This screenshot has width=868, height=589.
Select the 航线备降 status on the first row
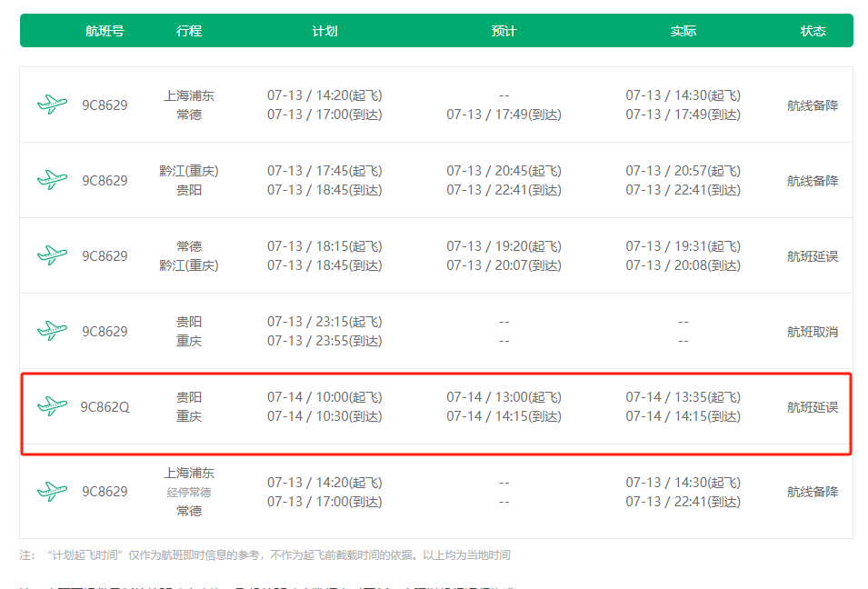coord(811,103)
